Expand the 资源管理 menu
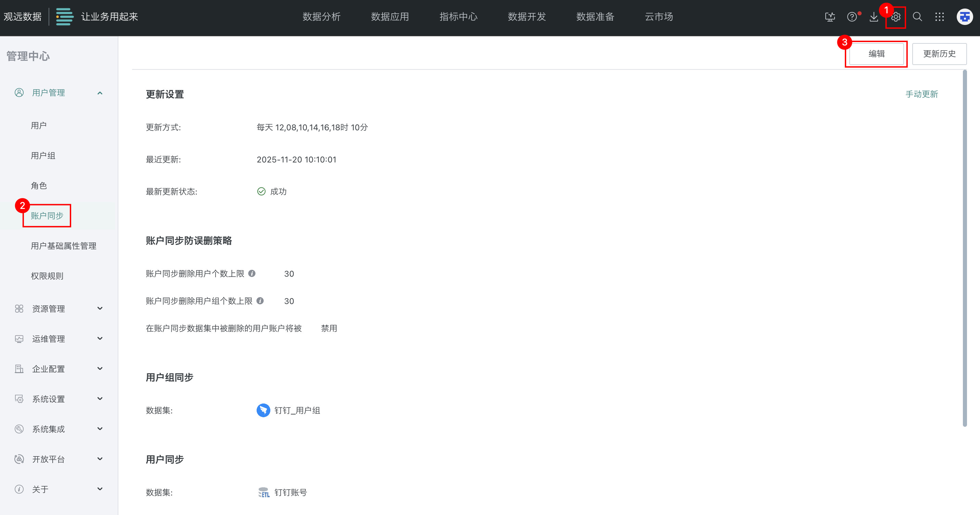The height and width of the screenshot is (515, 980). (x=100, y=308)
